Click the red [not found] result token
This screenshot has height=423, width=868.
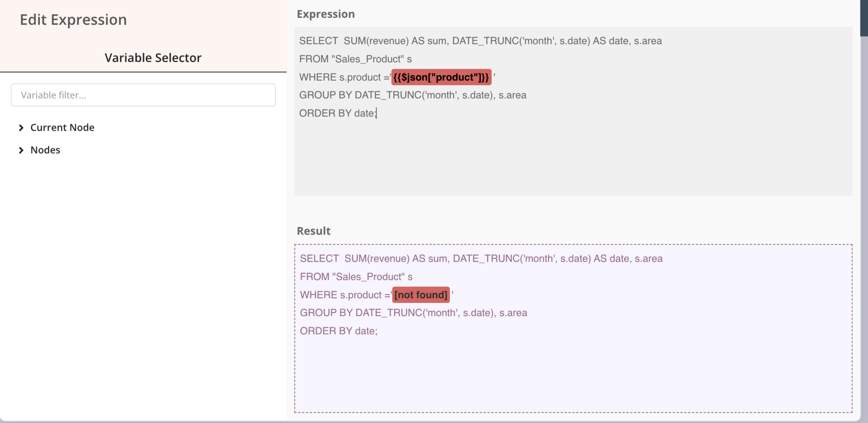(x=421, y=295)
